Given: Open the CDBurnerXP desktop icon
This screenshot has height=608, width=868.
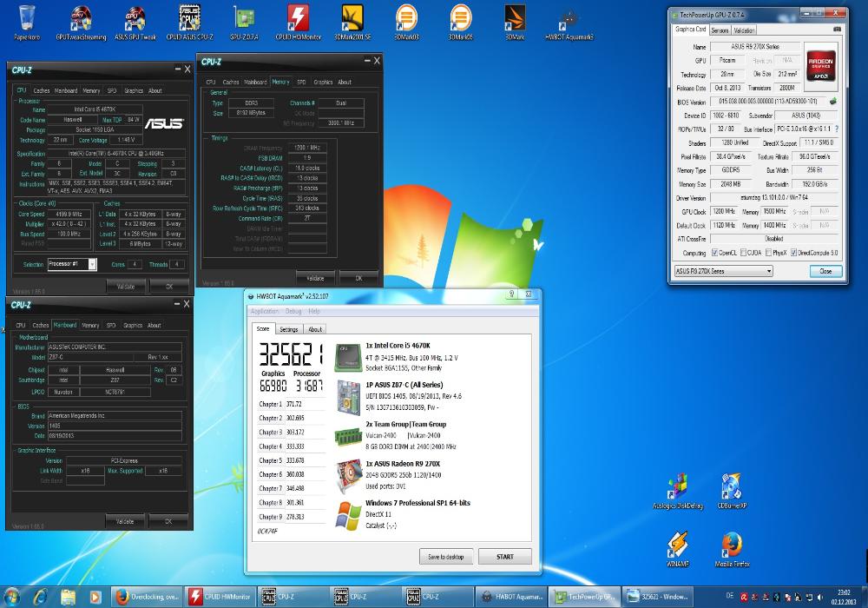Looking at the screenshot, I should click(x=732, y=491).
